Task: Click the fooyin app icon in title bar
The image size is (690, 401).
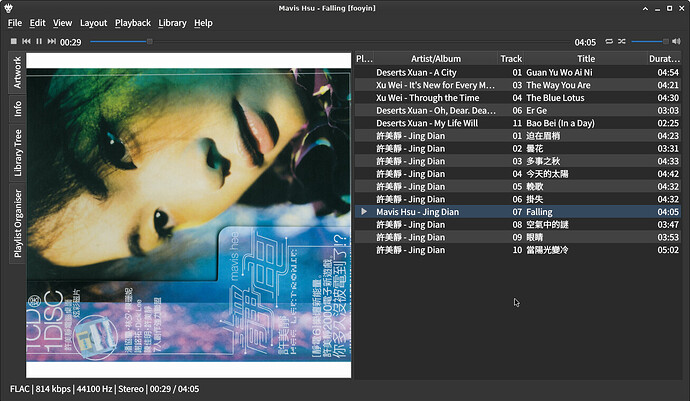Action: [8, 8]
